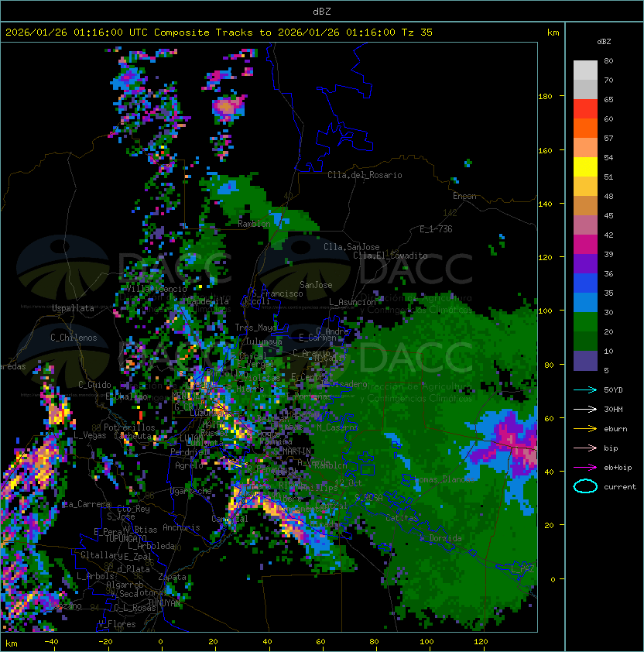Click the 'Tres_Mayo' place label
Image resolution: width=644 pixels, height=652 pixels.
click(255, 328)
